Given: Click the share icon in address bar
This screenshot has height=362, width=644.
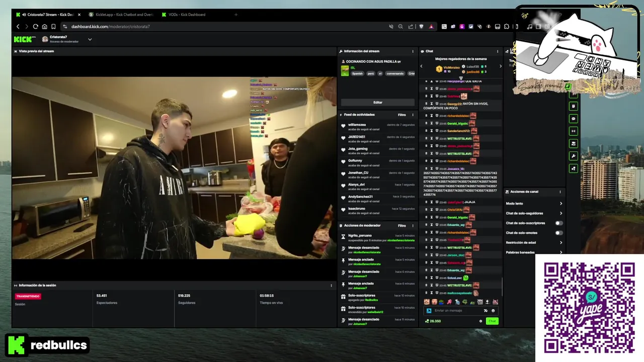Looking at the screenshot, I should tap(411, 27).
